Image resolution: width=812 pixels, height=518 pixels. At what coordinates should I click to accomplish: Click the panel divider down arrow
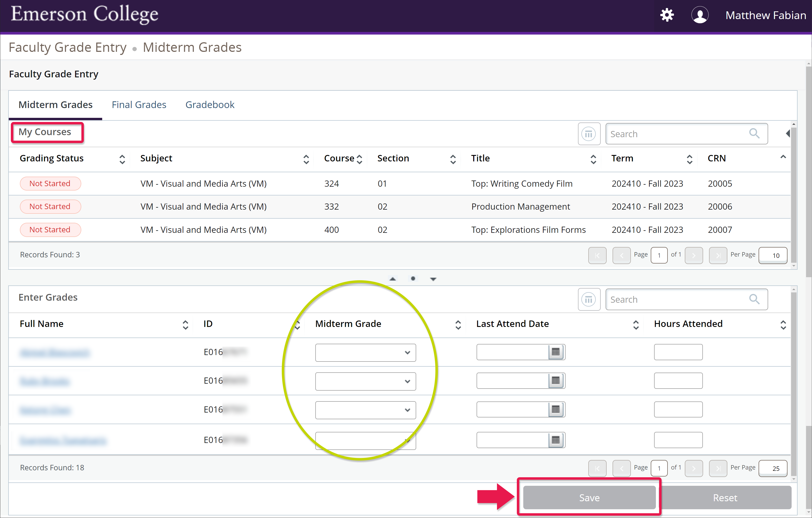[433, 279]
